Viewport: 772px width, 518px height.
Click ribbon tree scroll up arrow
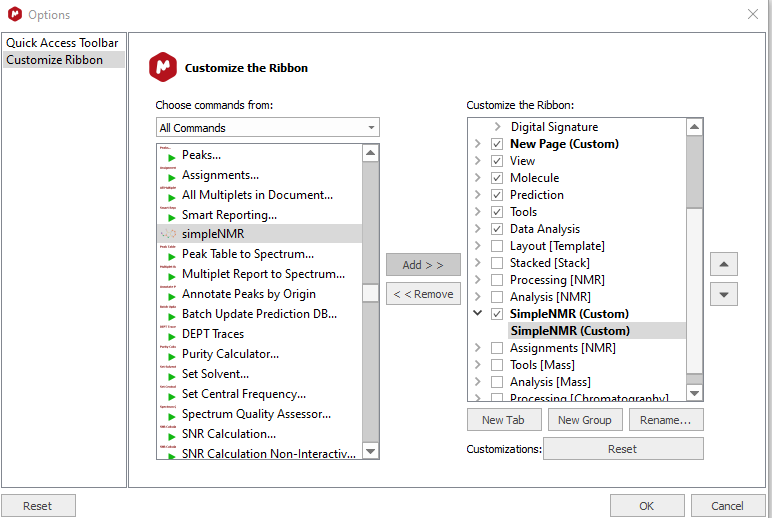[x=694, y=127]
